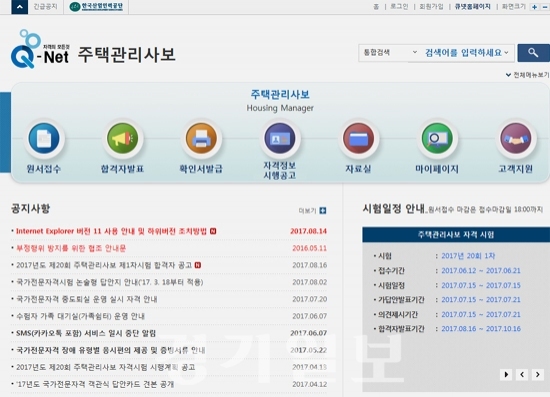550x397 pixels.
Task: Click the up-arrow collapse button at top left
Action: tap(19, 7)
